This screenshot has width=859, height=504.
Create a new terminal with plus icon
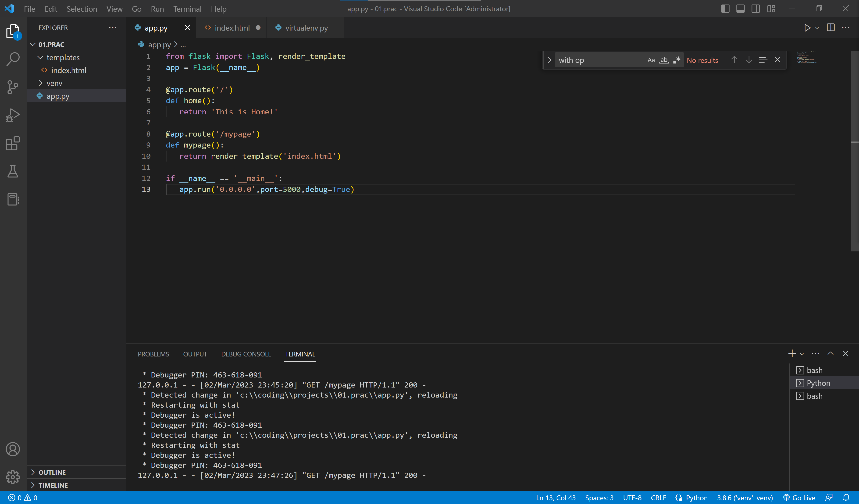coord(792,354)
